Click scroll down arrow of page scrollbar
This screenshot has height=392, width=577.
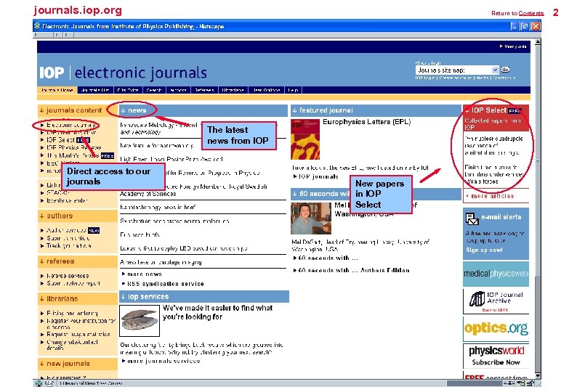538,376
